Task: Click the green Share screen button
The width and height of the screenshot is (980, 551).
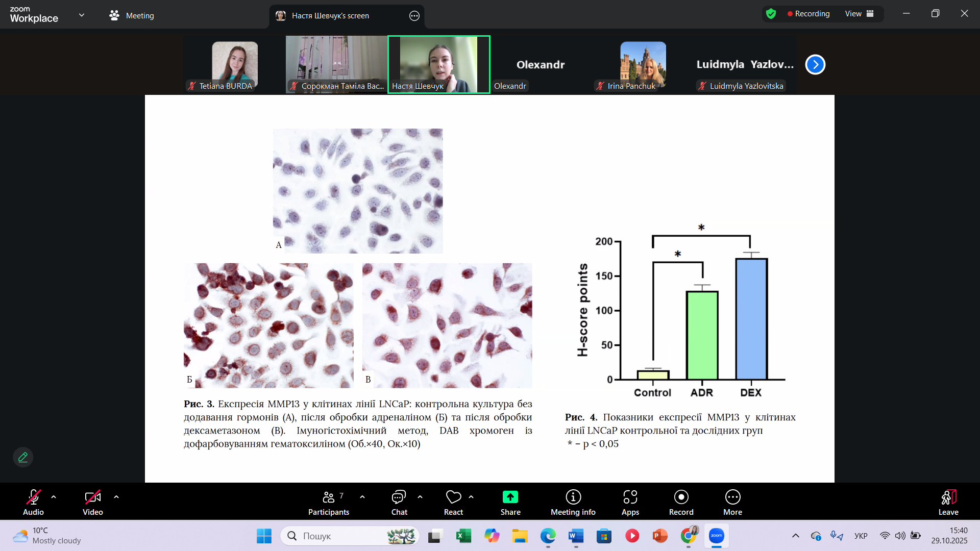Action: coord(510,503)
